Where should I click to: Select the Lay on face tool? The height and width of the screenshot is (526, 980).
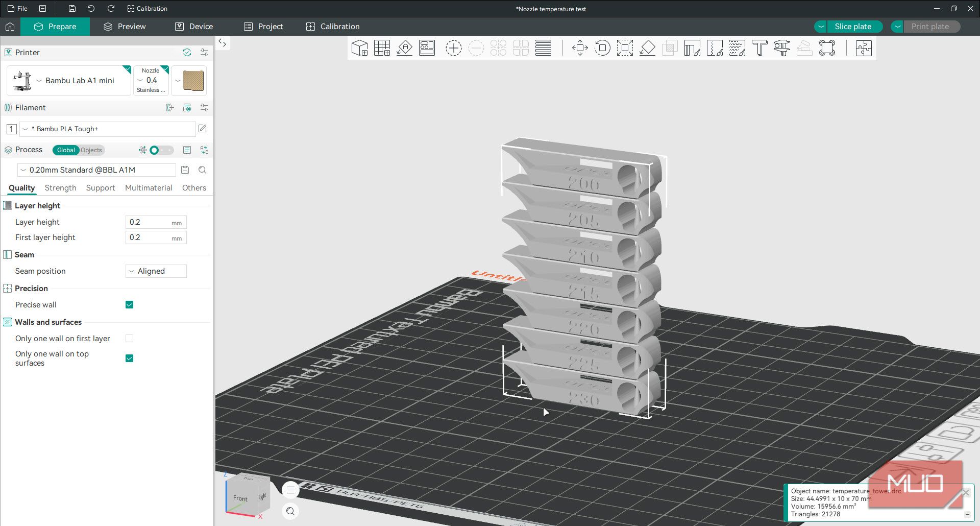[647, 48]
